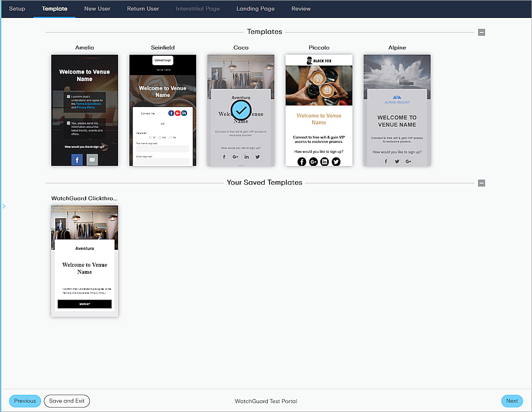The height and width of the screenshot is (412, 532).
Task: Click the blue checkmark badge on Coco template
Action: coord(241,110)
